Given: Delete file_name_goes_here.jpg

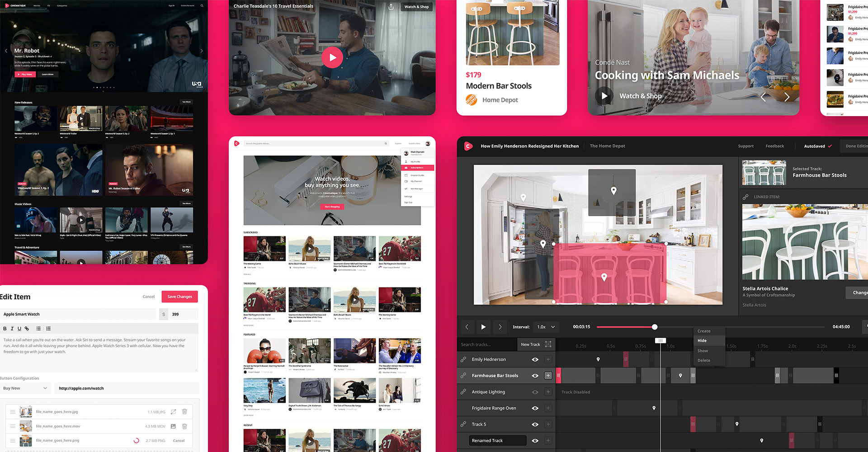Looking at the screenshot, I should pyautogui.click(x=184, y=412).
